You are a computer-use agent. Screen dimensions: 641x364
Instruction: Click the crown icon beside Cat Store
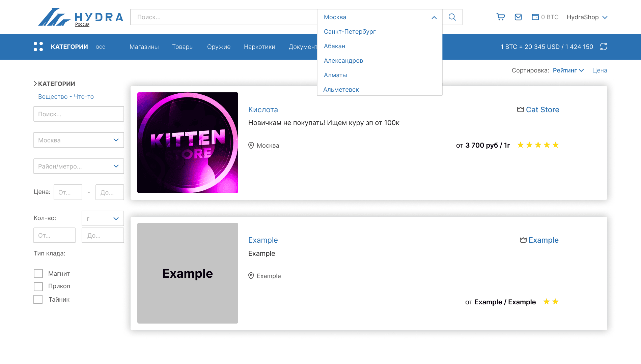521,110
